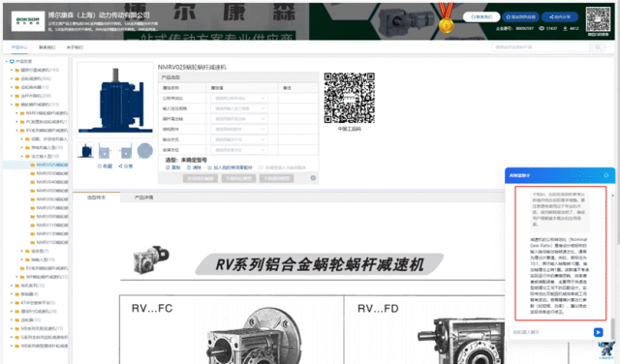Screen dimensions: 620x364
Task: Tick the greyed checkbox next to add-to-parts link
Action: click(261, 168)
